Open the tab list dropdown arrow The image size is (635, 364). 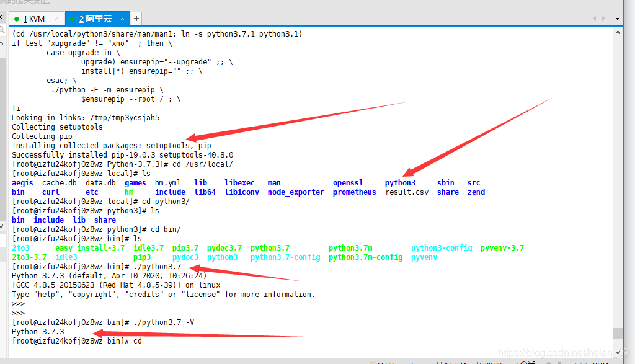point(617,19)
